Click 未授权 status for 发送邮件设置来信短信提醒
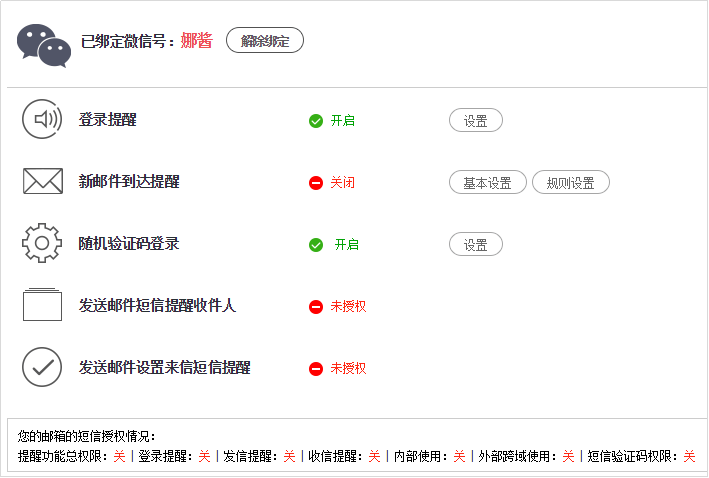Screen dimensions: 709x478 (x=348, y=369)
